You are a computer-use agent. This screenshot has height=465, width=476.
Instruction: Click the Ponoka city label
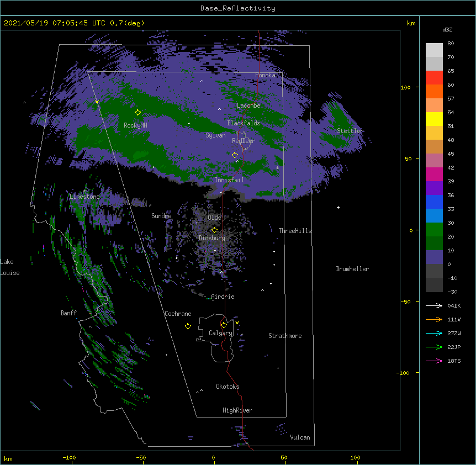[x=265, y=75]
